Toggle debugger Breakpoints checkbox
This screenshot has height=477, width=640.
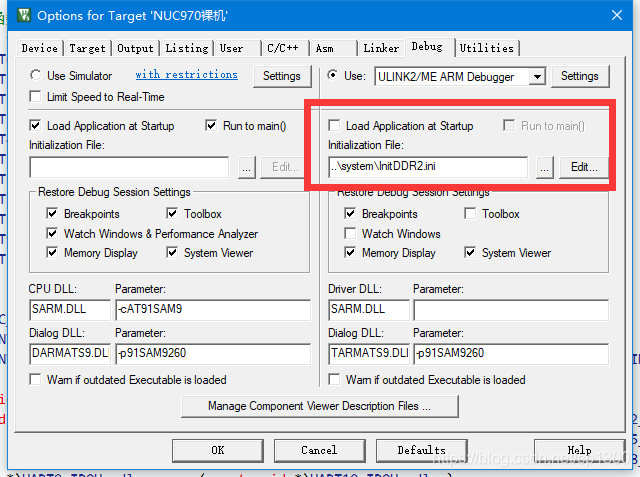tap(350, 213)
